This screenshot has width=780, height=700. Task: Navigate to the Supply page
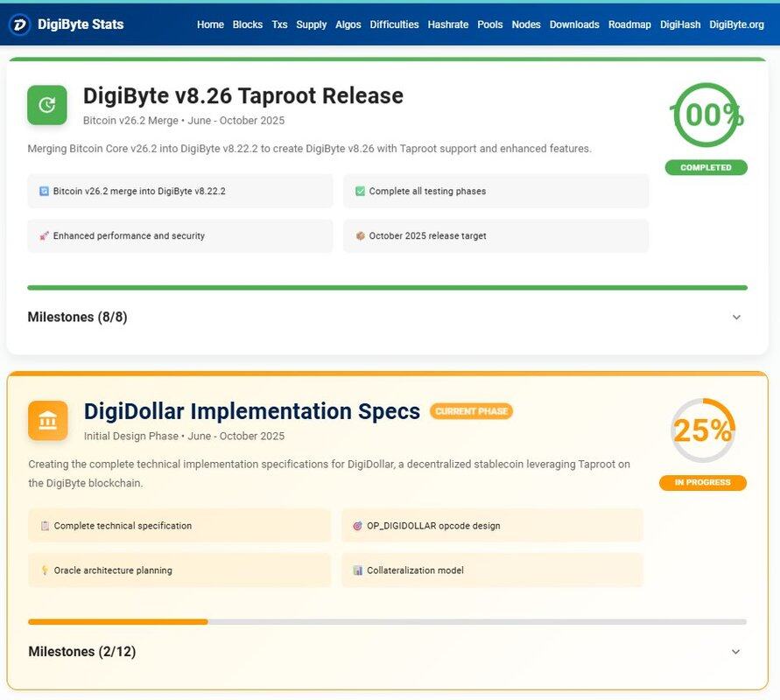click(x=312, y=24)
